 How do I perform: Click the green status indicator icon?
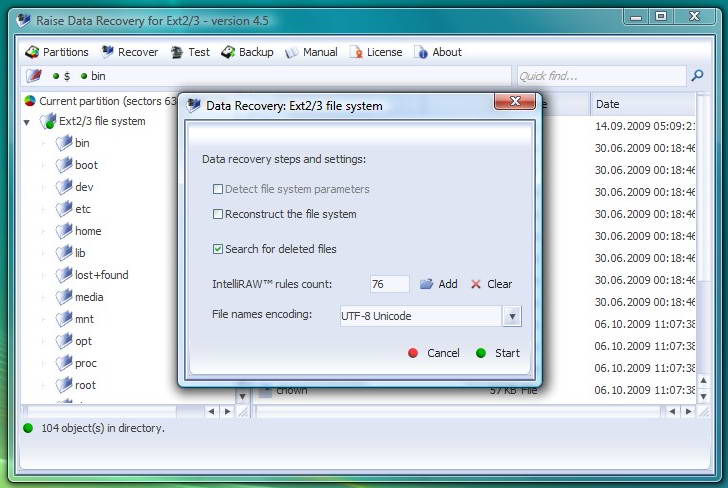tap(28, 428)
